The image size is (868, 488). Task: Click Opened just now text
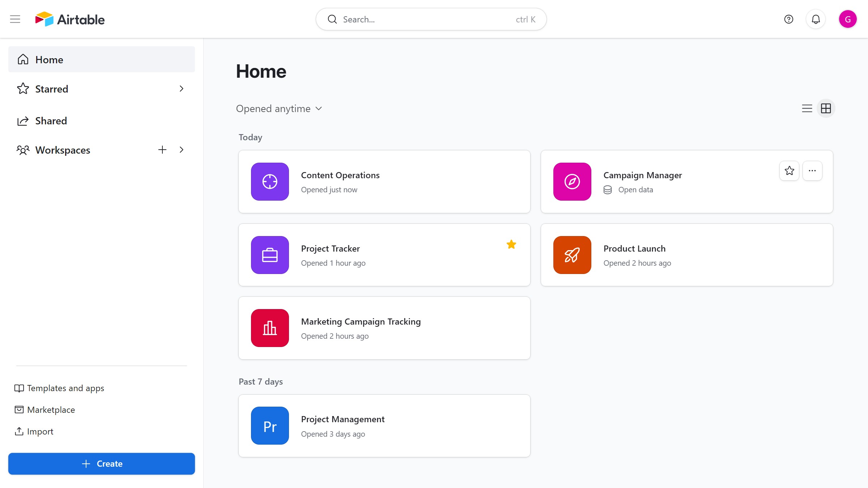coord(329,189)
